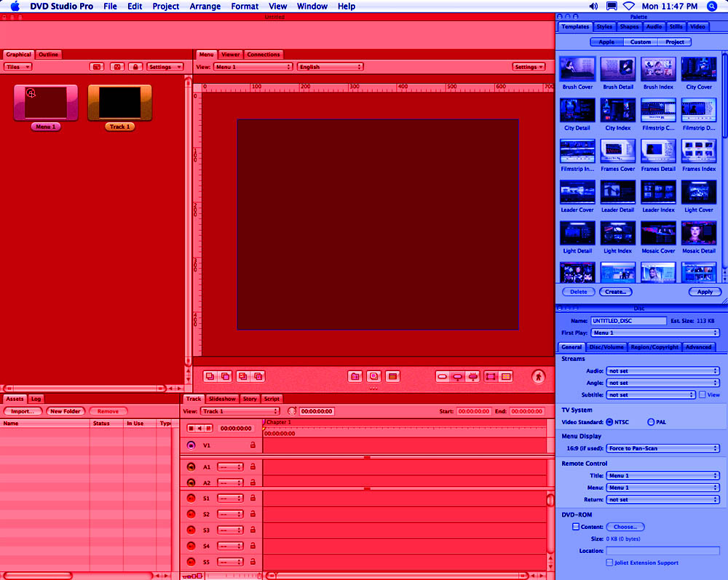728x580 pixels.
Task: Click the Create... button in Palette
Action: [616, 292]
